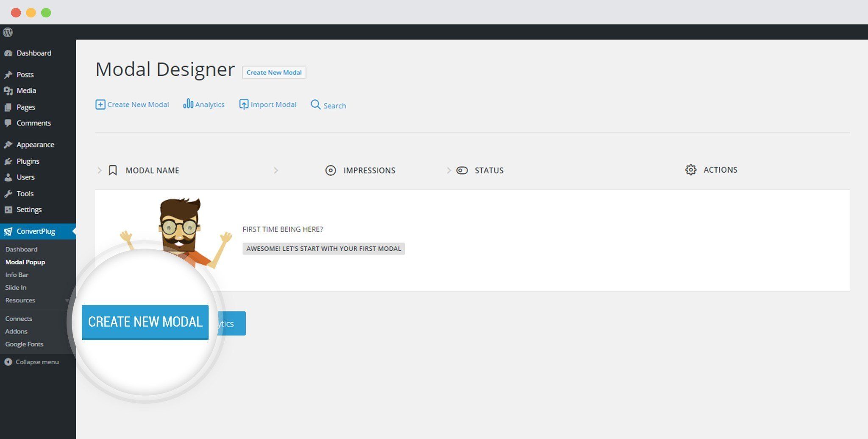Click the WordPress logo icon

8,32
